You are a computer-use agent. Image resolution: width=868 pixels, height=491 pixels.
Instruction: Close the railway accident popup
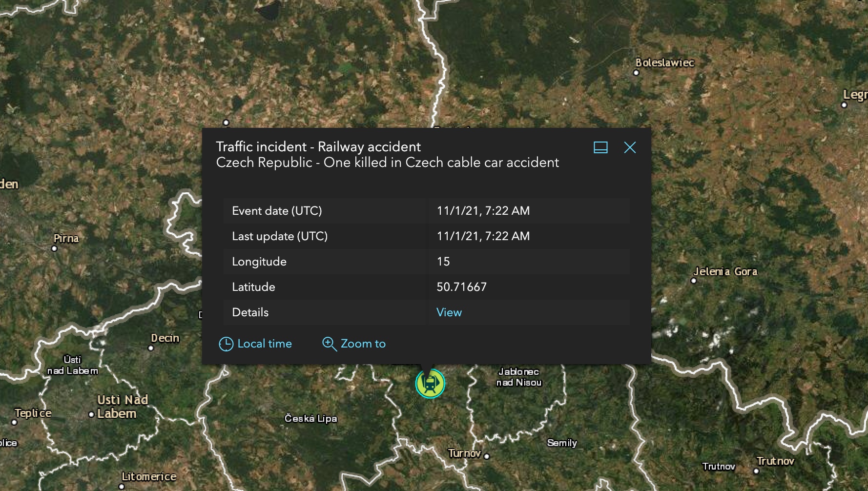pos(630,147)
